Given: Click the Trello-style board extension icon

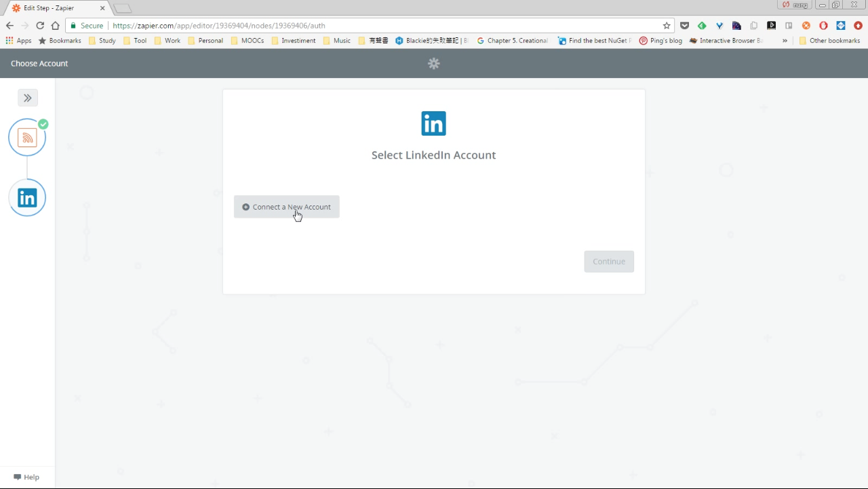Looking at the screenshot, I should tap(789, 26).
